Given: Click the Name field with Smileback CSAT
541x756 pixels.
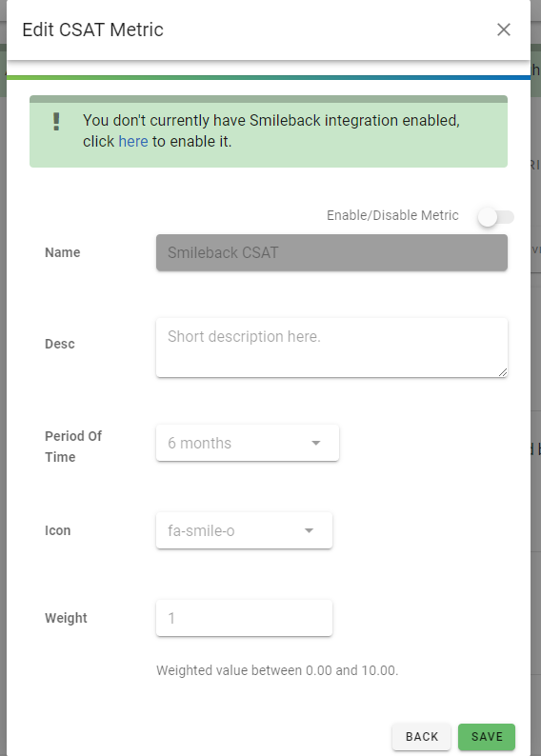Looking at the screenshot, I should tap(331, 252).
